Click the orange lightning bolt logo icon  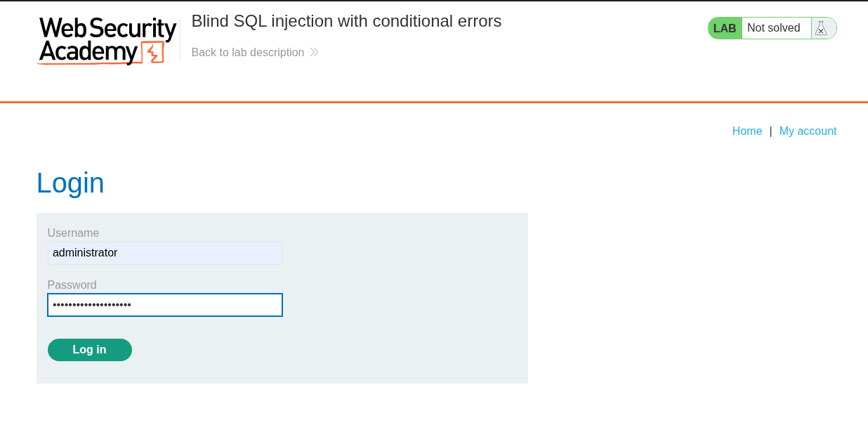(x=152, y=53)
